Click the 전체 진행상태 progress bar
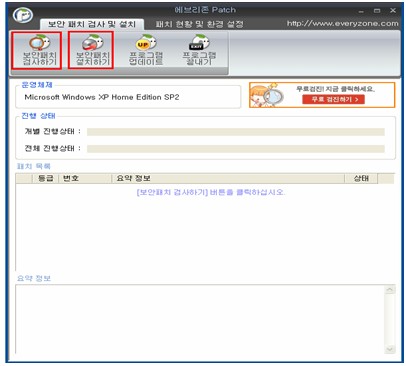 click(x=236, y=149)
